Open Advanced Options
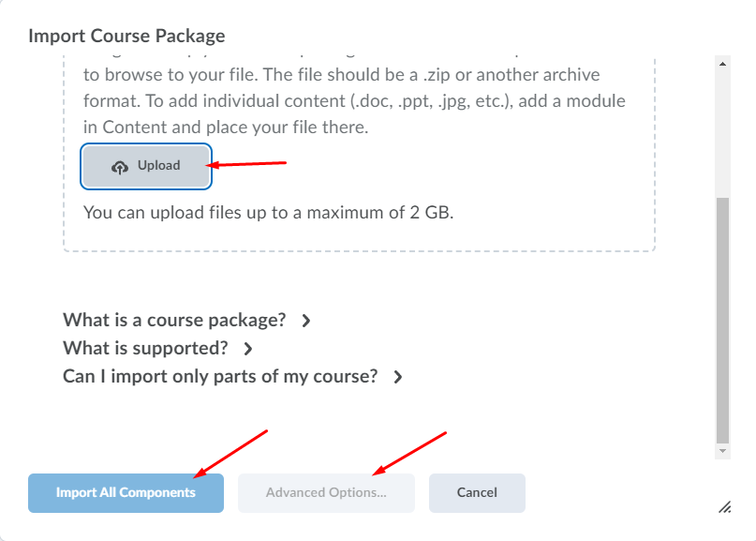Screen dimensions: 756x541 click(326, 493)
